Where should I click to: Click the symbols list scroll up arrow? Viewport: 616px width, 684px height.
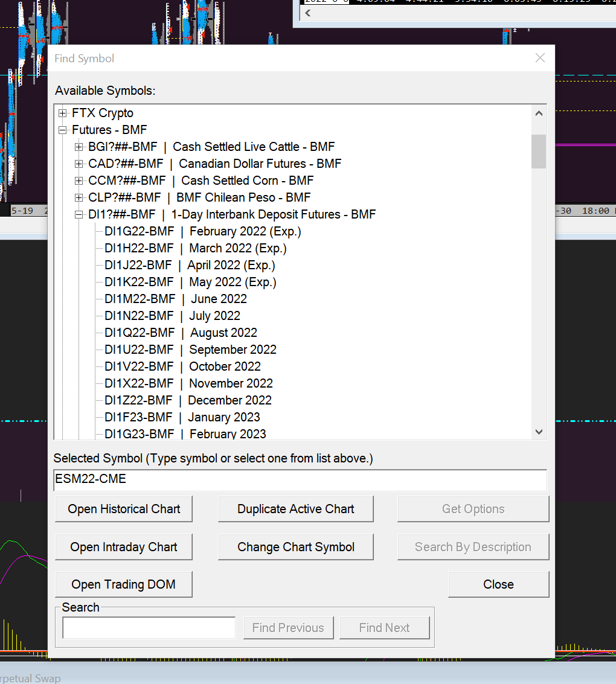(539, 113)
